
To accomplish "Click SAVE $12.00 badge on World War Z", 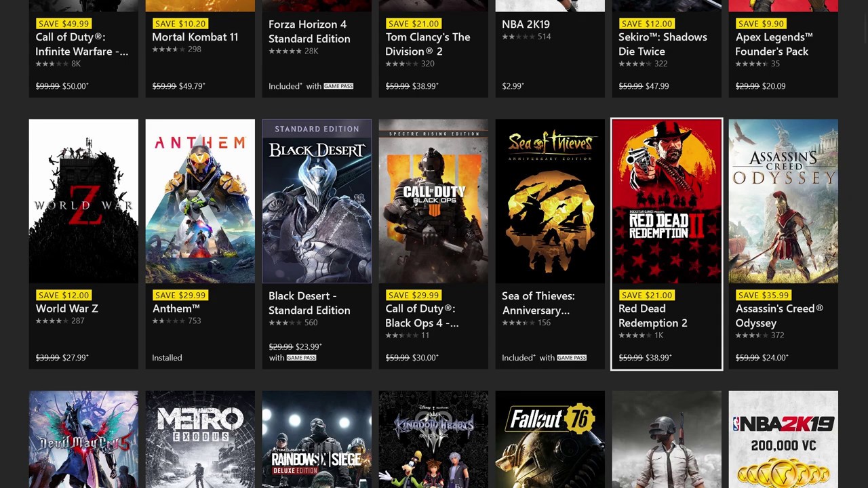I will pos(64,295).
